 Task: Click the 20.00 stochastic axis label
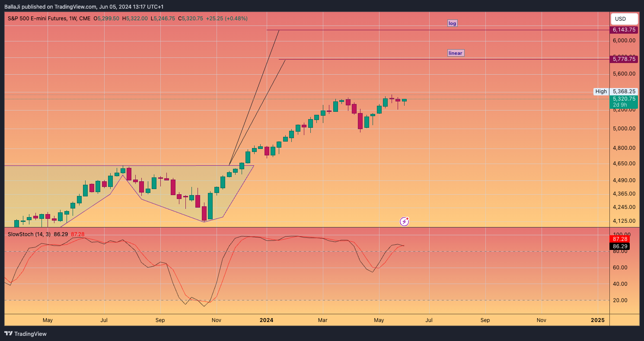tap(620, 300)
